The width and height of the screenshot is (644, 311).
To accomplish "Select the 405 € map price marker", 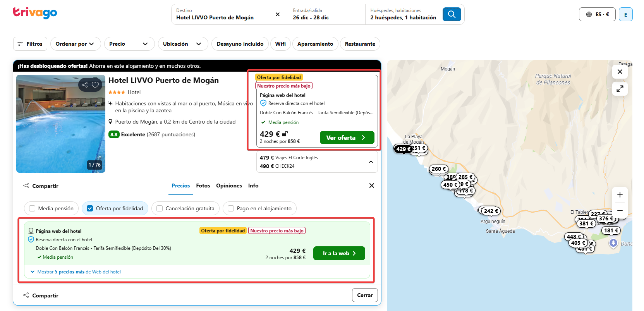I will coord(578,243).
